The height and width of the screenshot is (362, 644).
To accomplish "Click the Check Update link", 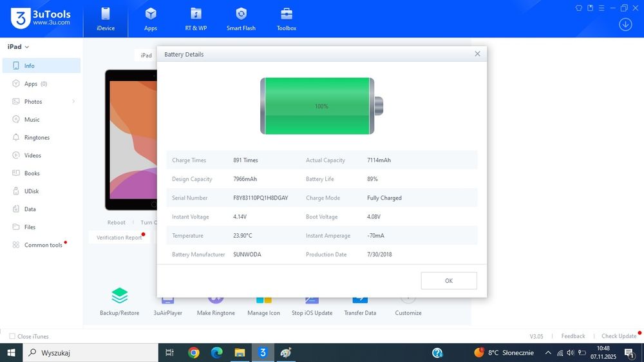I will tap(618, 336).
